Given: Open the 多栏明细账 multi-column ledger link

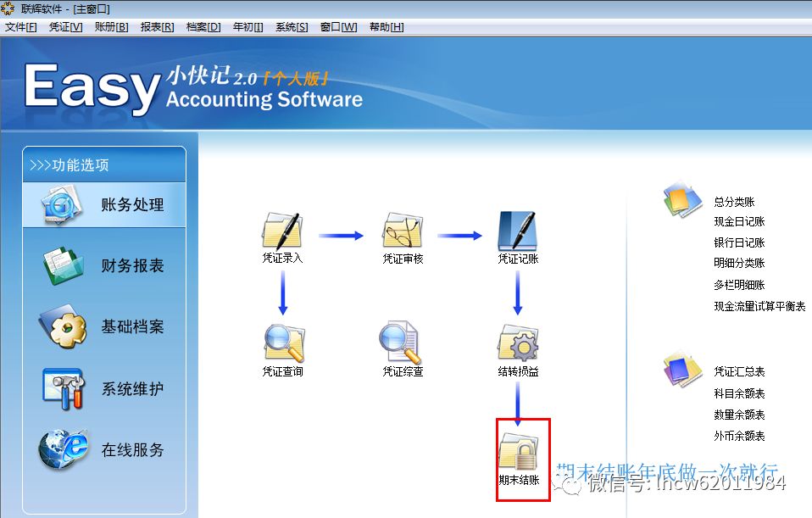Looking at the screenshot, I should [x=739, y=285].
